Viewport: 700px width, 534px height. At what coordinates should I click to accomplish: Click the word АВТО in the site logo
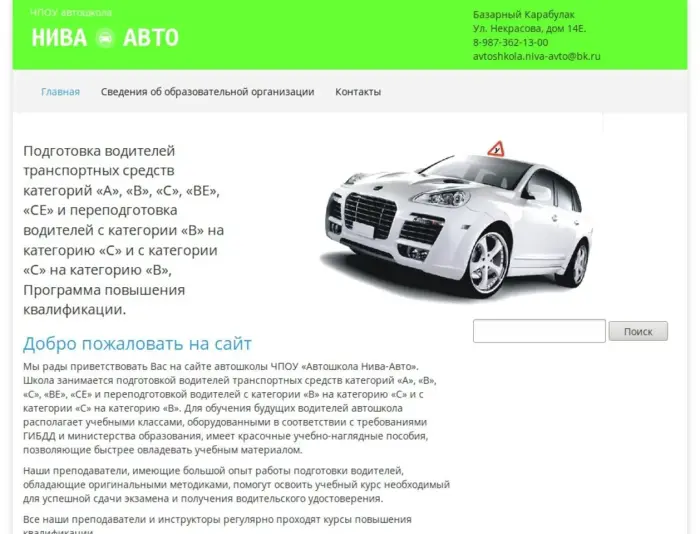(151, 38)
